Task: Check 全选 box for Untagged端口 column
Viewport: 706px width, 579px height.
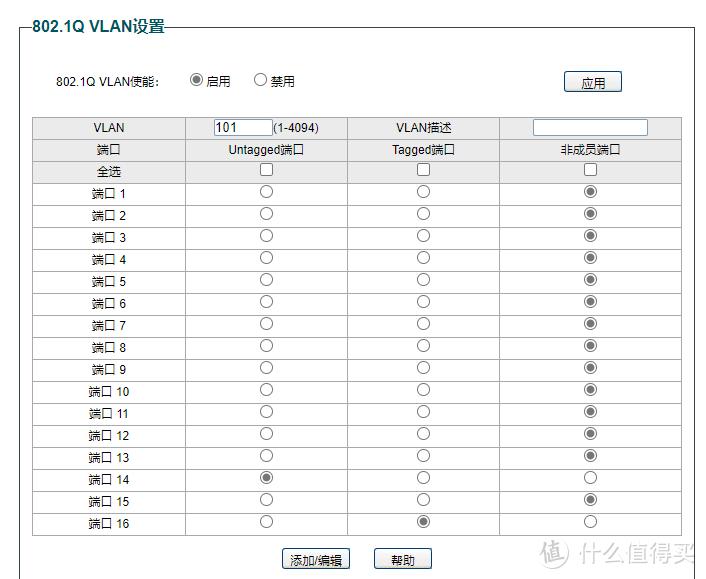Action: [x=266, y=170]
